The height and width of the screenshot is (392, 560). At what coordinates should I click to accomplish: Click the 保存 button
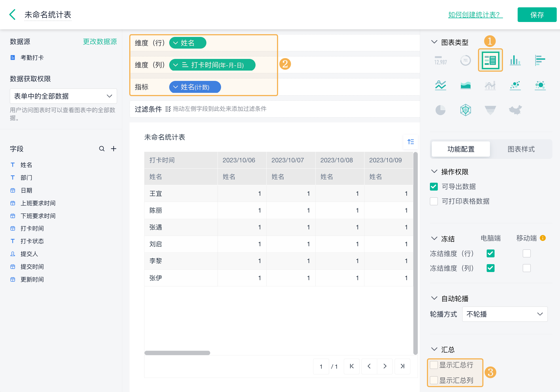tap(537, 15)
